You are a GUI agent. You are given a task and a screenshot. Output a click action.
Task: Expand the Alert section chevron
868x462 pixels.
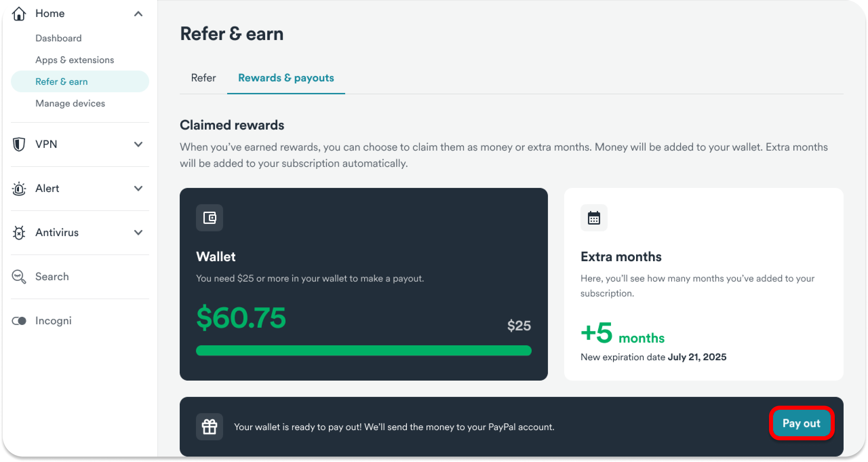(x=138, y=188)
